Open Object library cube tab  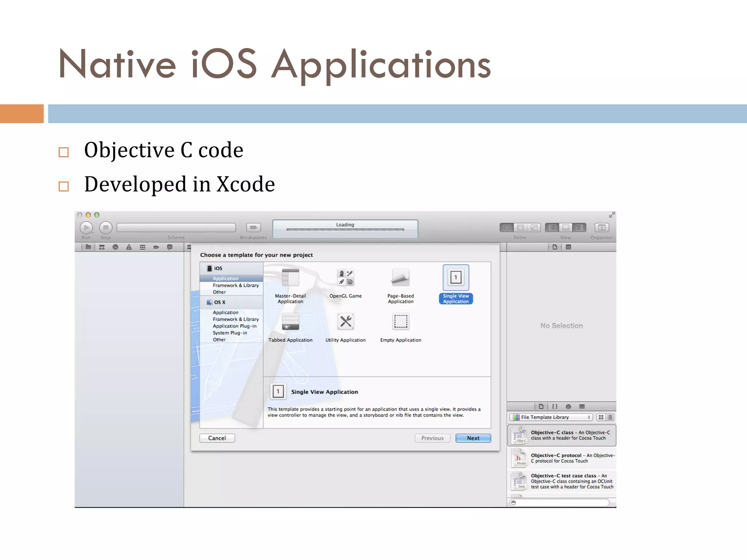pyautogui.click(x=568, y=407)
